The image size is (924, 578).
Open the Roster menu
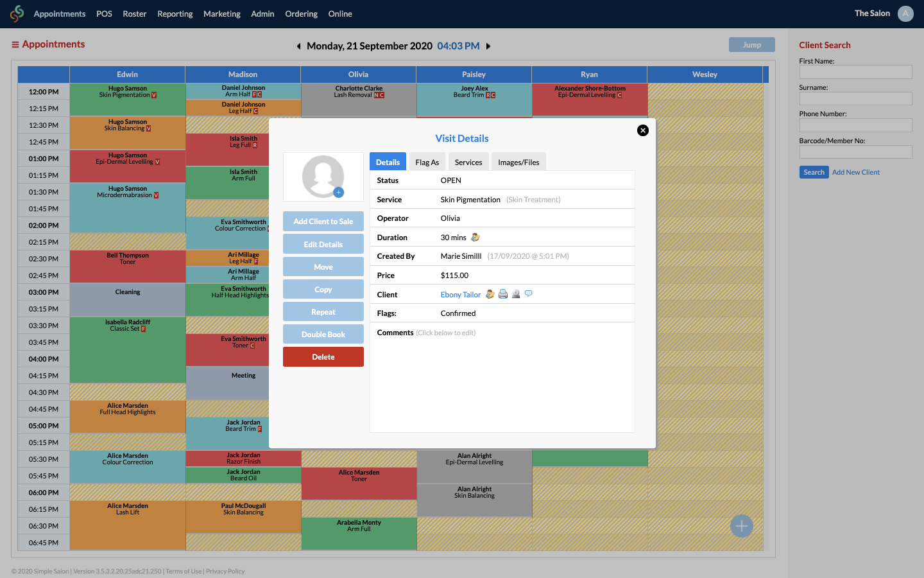click(135, 13)
